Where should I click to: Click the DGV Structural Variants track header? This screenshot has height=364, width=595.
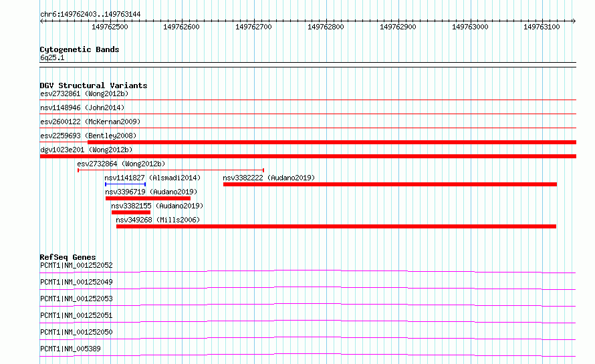pyautogui.click(x=94, y=85)
